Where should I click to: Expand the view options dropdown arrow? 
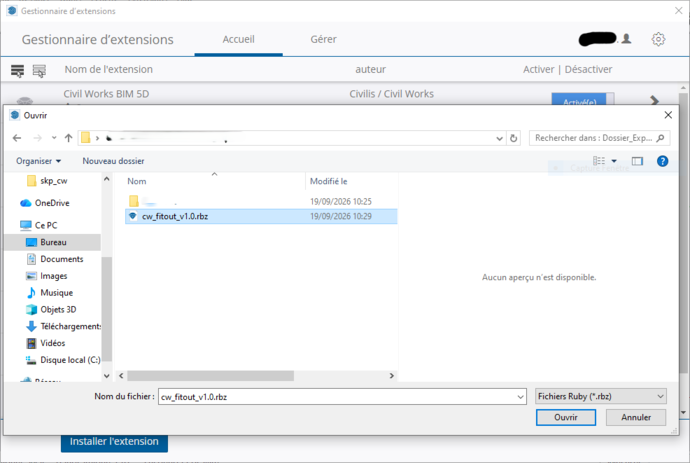614,161
